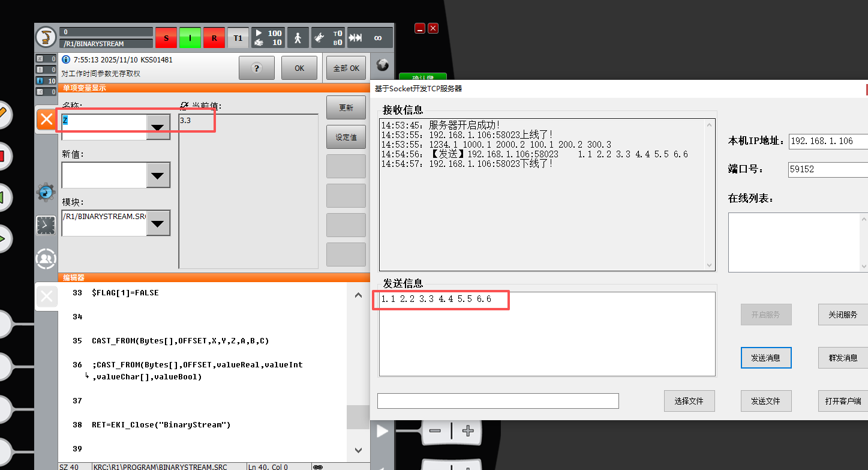The image size is (868, 470).
Task: Click the question mark help button
Action: pos(257,68)
